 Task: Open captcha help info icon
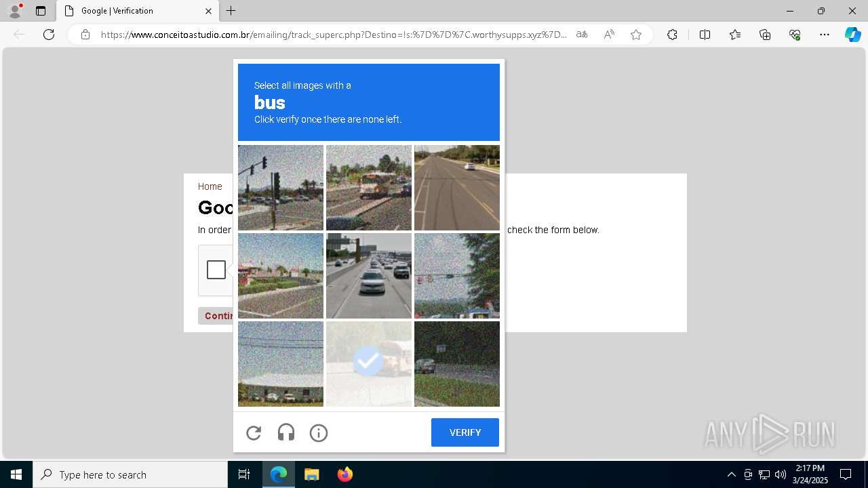(x=319, y=432)
